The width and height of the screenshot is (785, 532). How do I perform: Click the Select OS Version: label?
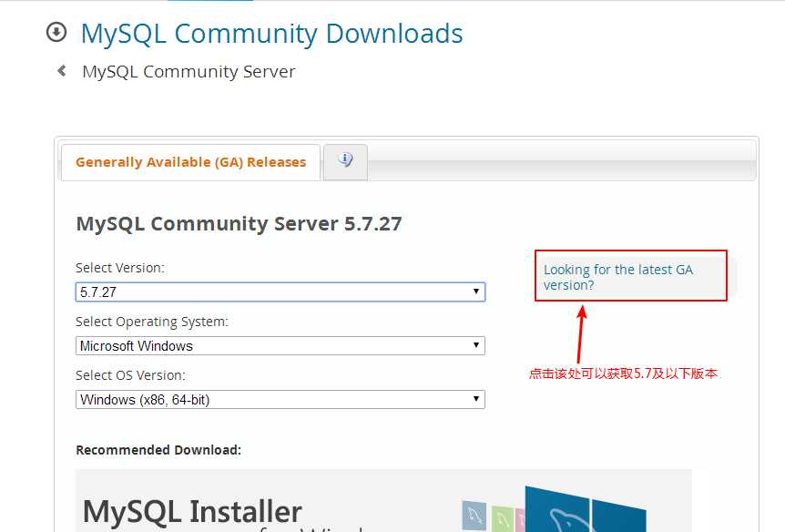tap(130, 375)
